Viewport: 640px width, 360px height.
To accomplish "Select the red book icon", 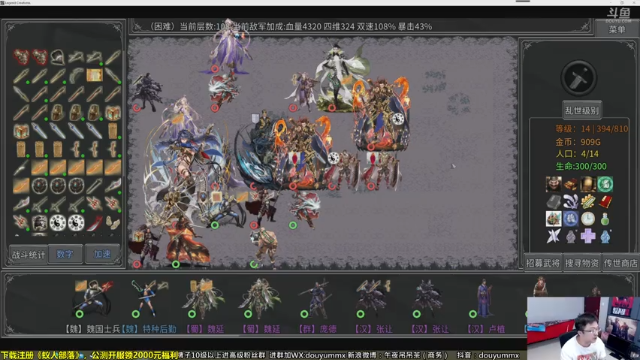I will pos(605,202).
